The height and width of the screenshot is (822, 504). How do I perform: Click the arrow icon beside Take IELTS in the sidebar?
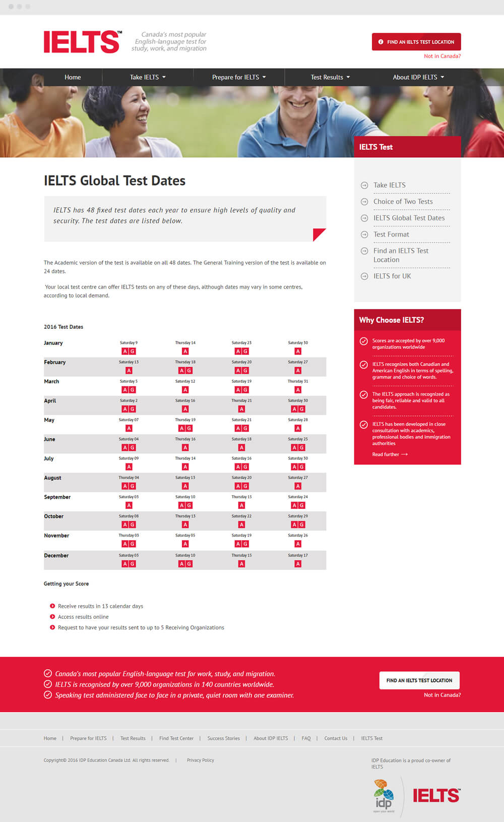[364, 186]
